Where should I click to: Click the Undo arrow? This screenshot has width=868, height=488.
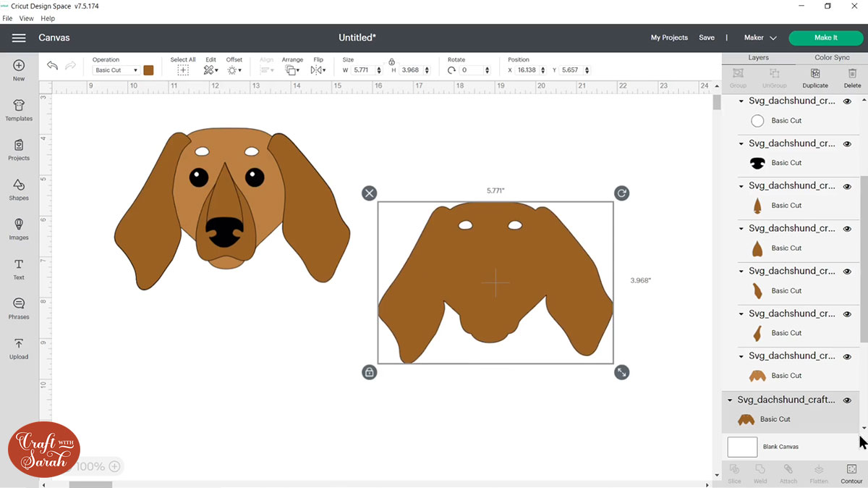[52, 66]
